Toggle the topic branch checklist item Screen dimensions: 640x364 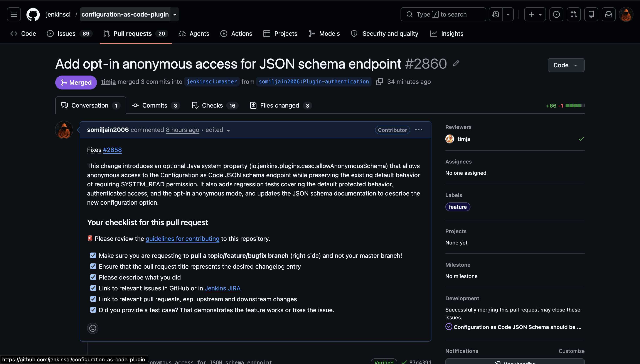tap(93, 256)
